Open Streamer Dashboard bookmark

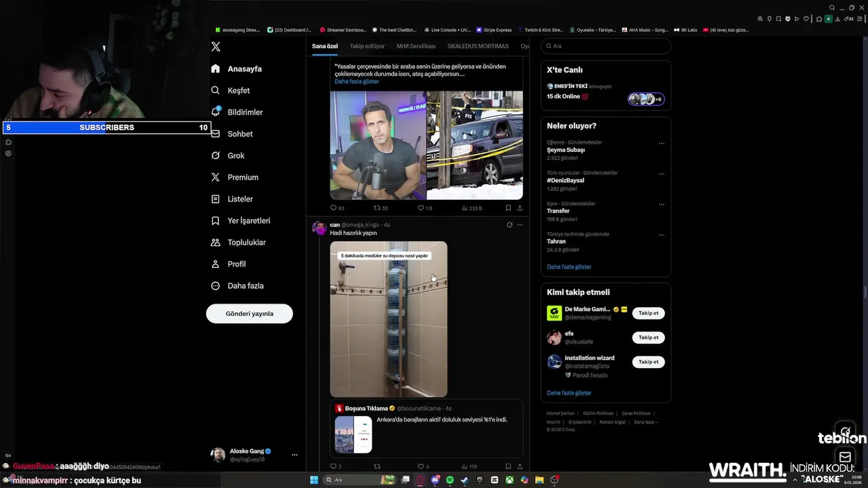click(x=342, y=30)
